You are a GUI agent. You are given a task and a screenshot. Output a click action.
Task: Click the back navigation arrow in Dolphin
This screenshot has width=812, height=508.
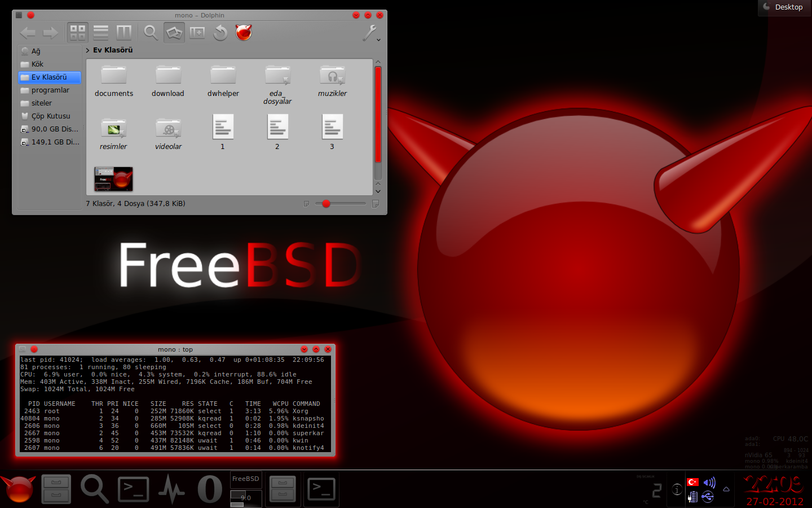(27, 32)
